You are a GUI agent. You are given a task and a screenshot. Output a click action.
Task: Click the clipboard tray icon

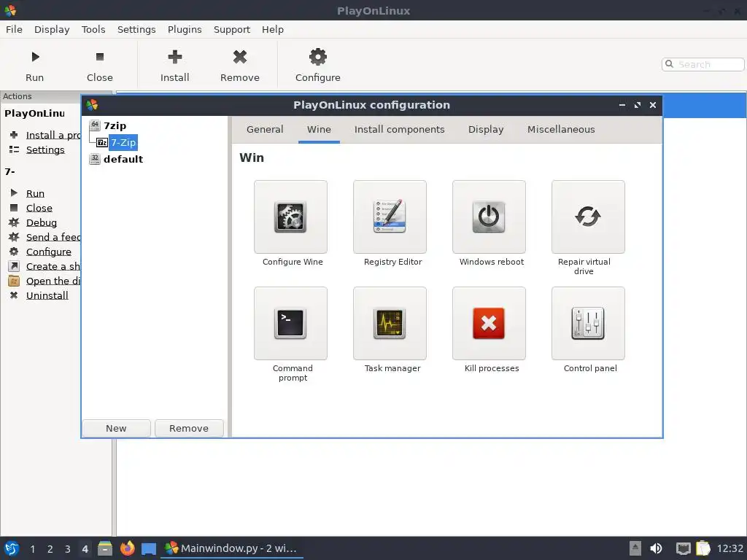pos(703,548)
